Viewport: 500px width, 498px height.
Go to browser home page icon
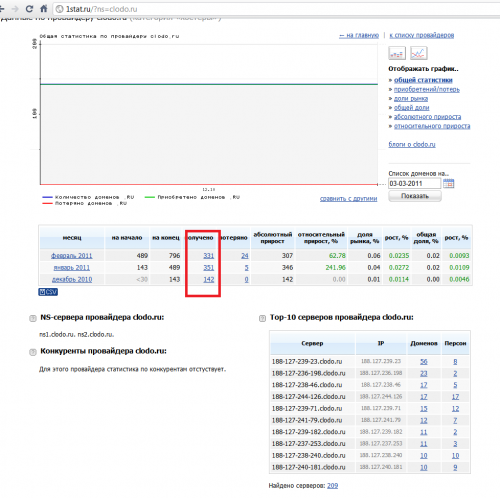click(44, 8)
